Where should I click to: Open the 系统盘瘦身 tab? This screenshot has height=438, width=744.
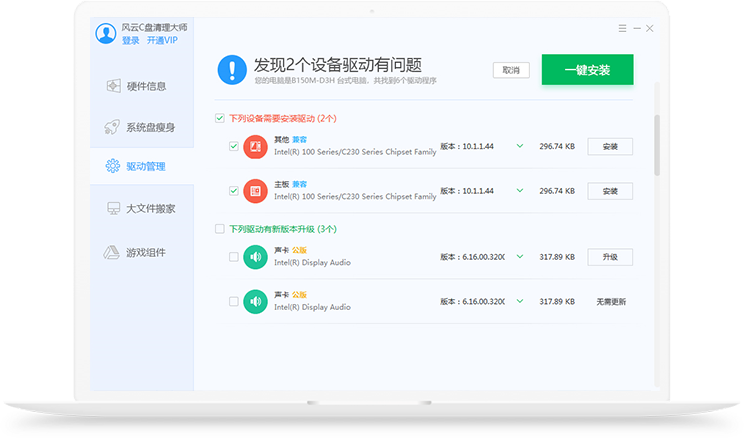pos(138,128)
